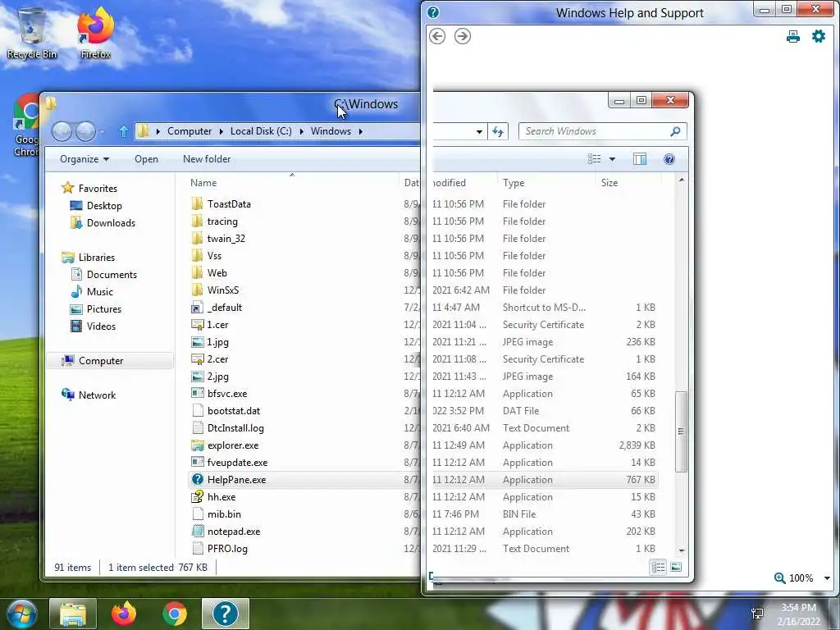Screen dimensions: 840x630
Task: Open the Music library
Action: coord(99,292)
